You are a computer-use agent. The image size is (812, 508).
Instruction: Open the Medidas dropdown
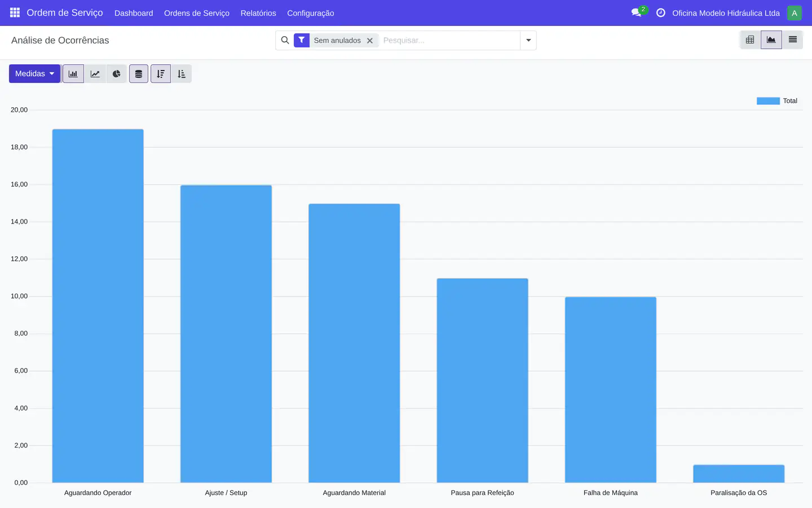click(x=34, y=74)
